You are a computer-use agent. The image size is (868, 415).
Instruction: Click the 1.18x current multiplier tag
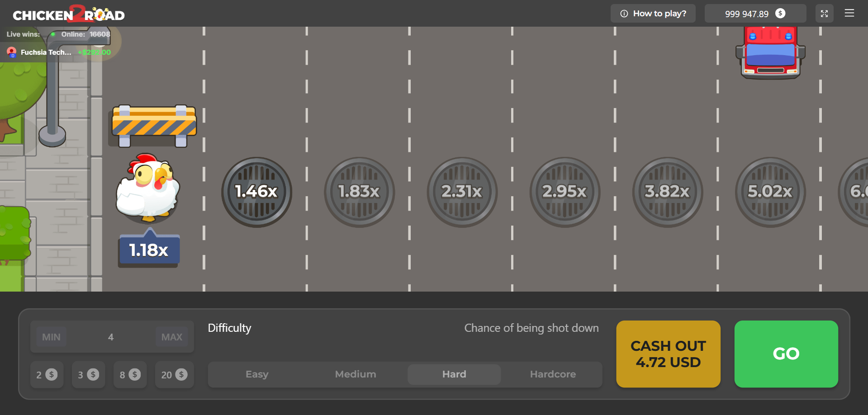pyautogui.click(x=149, y=249)
